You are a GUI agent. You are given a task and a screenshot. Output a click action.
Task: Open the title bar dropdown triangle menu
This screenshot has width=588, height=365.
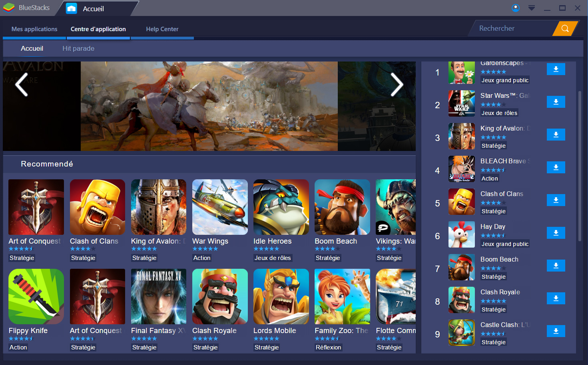click(531, 8)
